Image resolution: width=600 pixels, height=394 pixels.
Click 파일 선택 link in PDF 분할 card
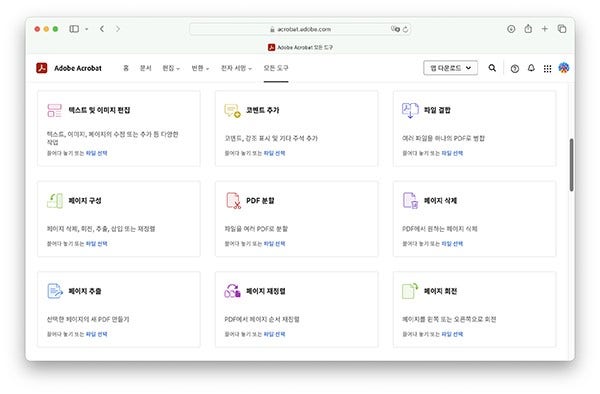[274, 244]
